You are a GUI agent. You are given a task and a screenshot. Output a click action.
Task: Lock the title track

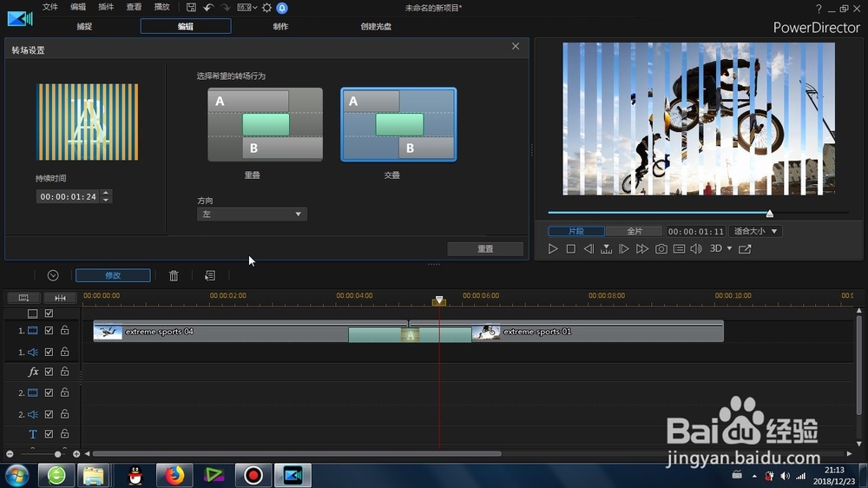(x=65, y=433)
